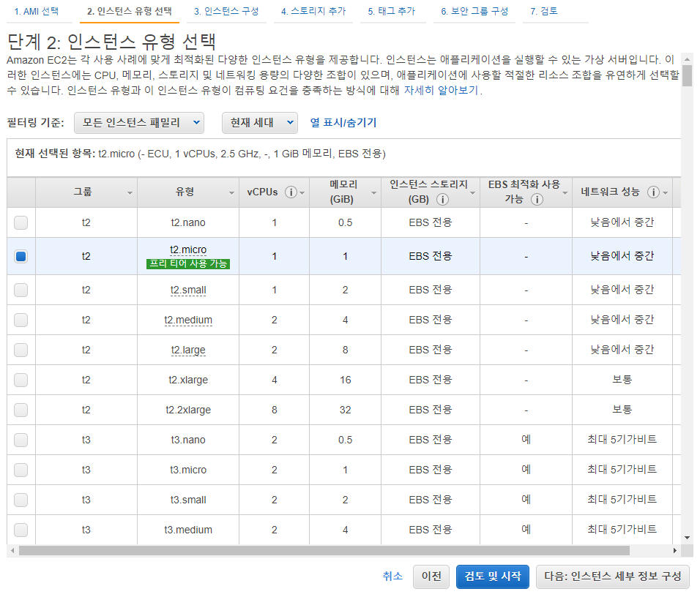Screen dimensions: 700x597
Task: Click the 32 memory value cell
Action: tap(345, 410)
